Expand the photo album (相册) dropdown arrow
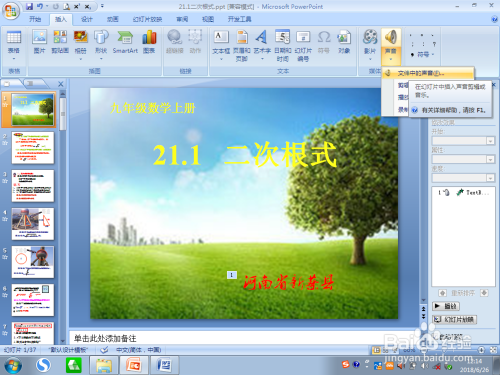 click(x=80, y=59)
